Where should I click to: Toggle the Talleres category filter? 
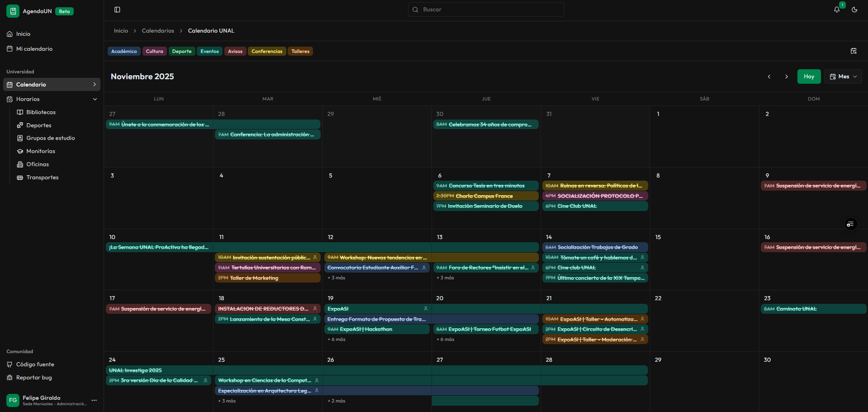click(300, 51)
